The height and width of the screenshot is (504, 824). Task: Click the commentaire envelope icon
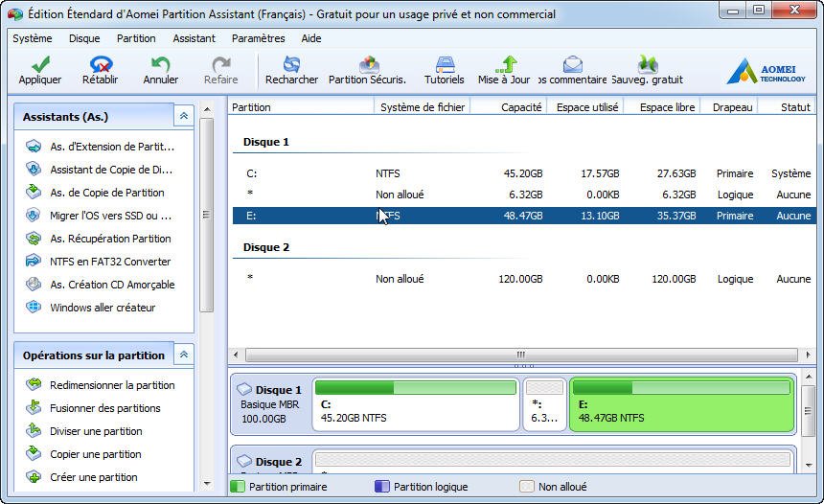[x=572, y=64]
